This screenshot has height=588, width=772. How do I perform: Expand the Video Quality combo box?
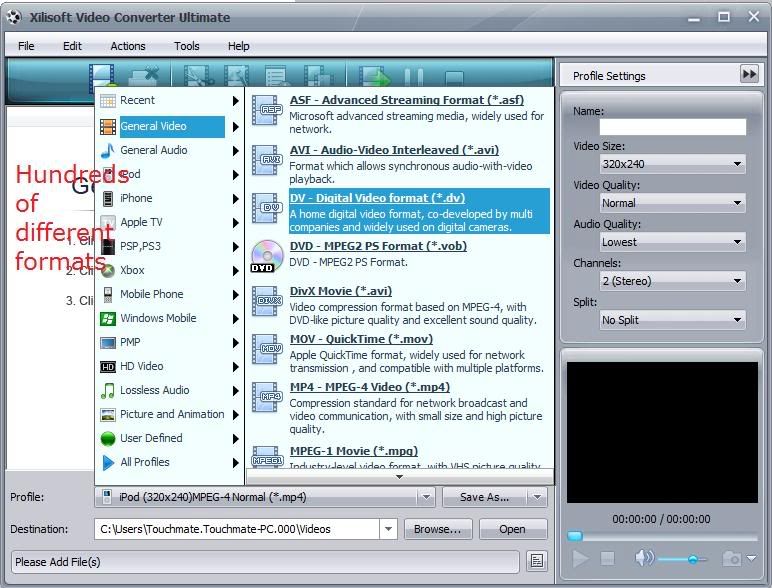pos(672,203)
